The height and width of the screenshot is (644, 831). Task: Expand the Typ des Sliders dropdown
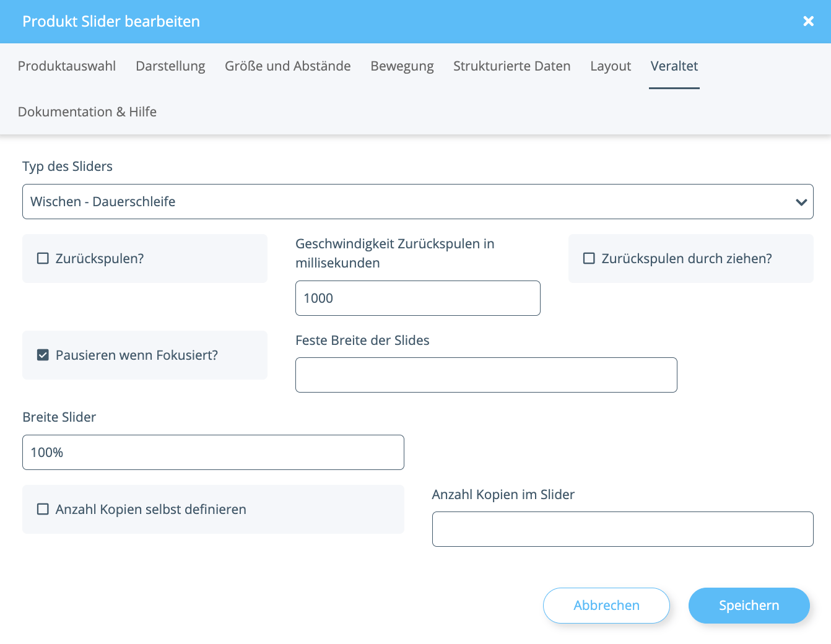coord(418,202)
